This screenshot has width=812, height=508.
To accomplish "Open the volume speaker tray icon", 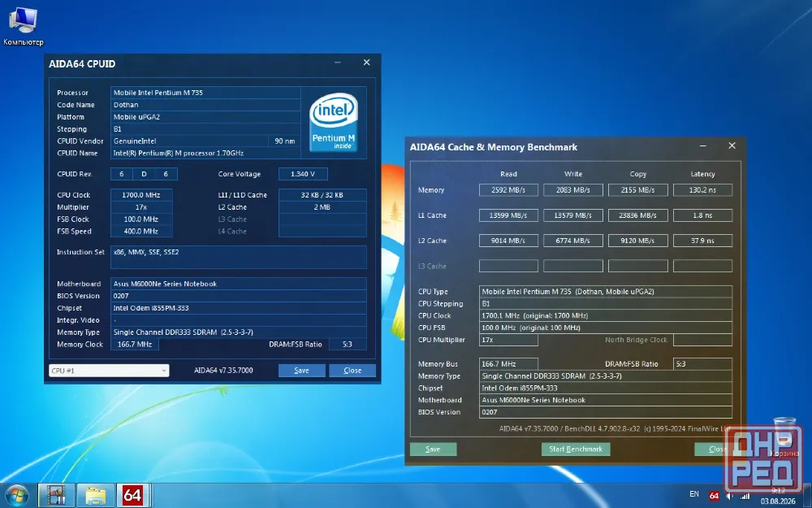I will pos(730,496).
